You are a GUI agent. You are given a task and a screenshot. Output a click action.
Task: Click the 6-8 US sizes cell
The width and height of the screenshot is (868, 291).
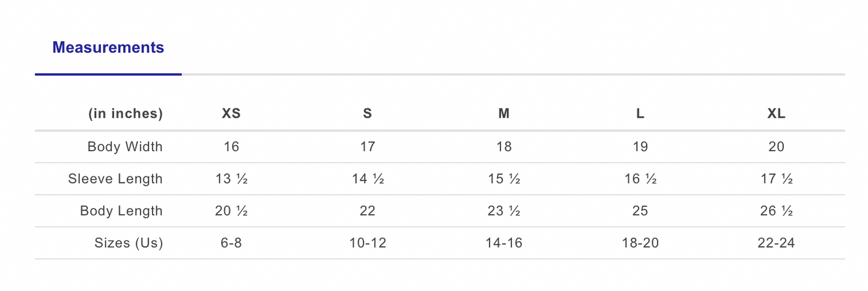pyautogui.click(x=231, y=243)
